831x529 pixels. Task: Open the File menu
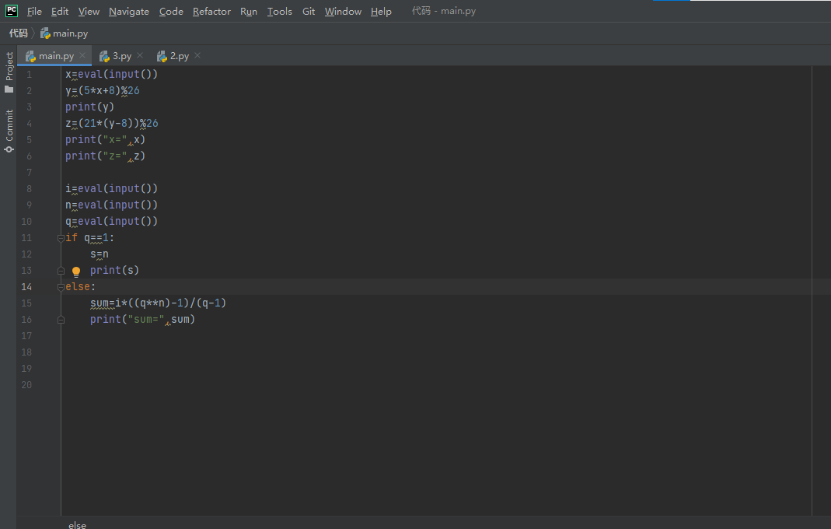(x=34, y=11)
